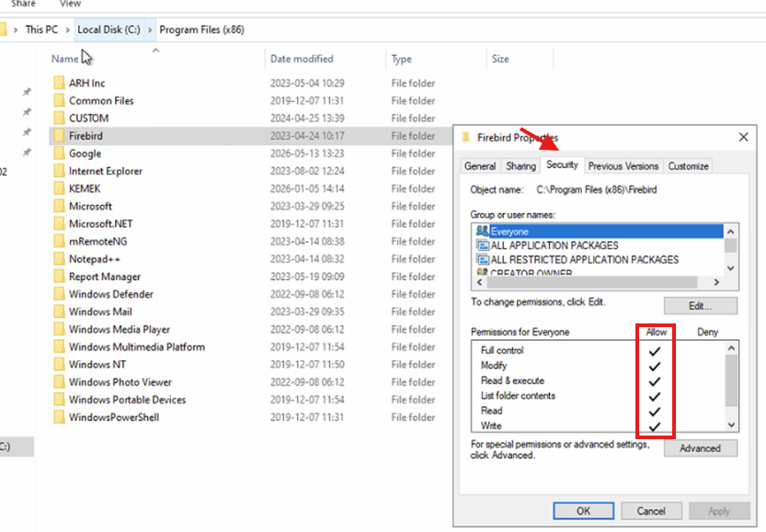Expand the chevron after This PC
The image size is (766, 532).
pyautogui.click(x=67, y=29)
